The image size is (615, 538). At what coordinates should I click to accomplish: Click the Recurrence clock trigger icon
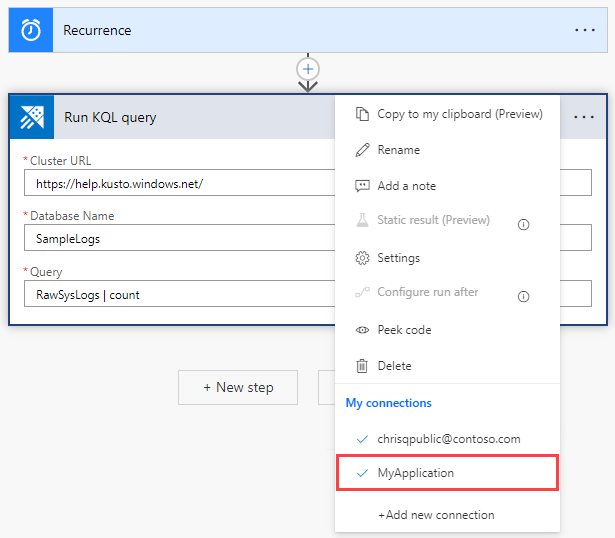tap(31, 30)
